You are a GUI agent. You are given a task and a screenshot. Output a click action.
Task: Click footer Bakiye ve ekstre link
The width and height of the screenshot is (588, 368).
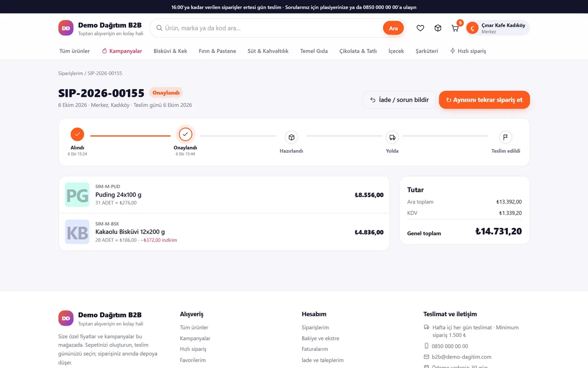point(321,339)
